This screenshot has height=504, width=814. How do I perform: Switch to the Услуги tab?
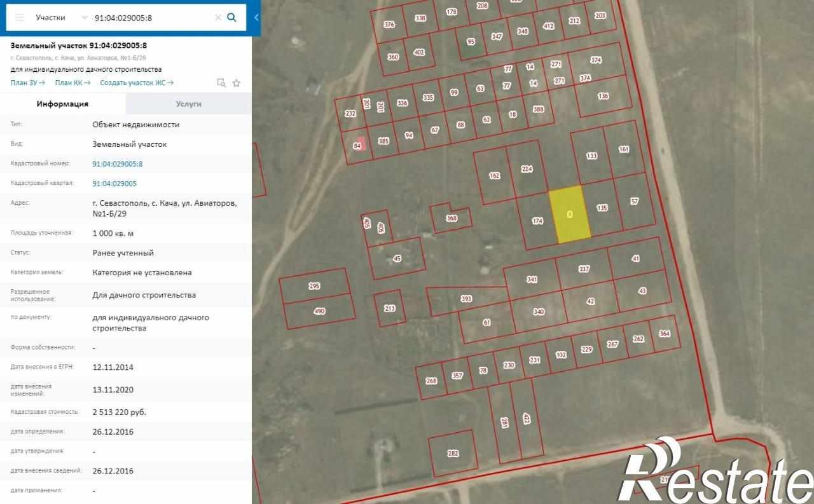pos(189,104)
